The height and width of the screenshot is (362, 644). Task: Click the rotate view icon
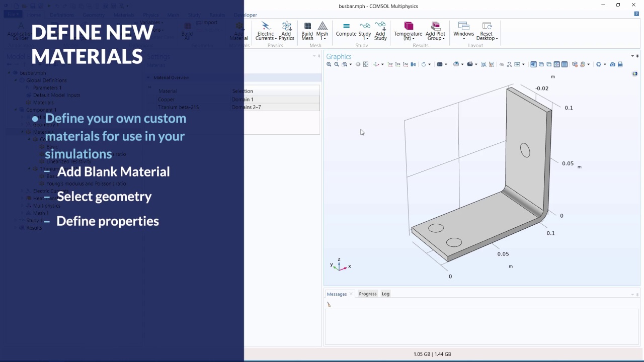tap(423, 64)
